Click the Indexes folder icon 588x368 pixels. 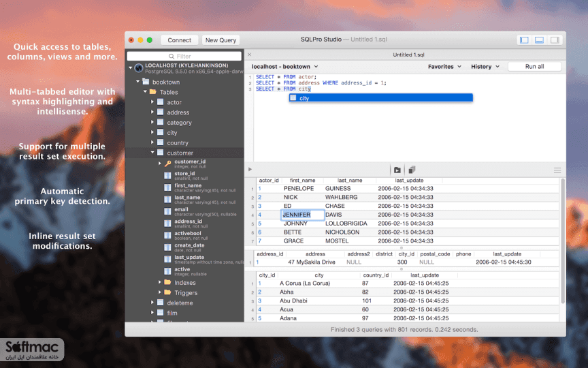point(167,282)
